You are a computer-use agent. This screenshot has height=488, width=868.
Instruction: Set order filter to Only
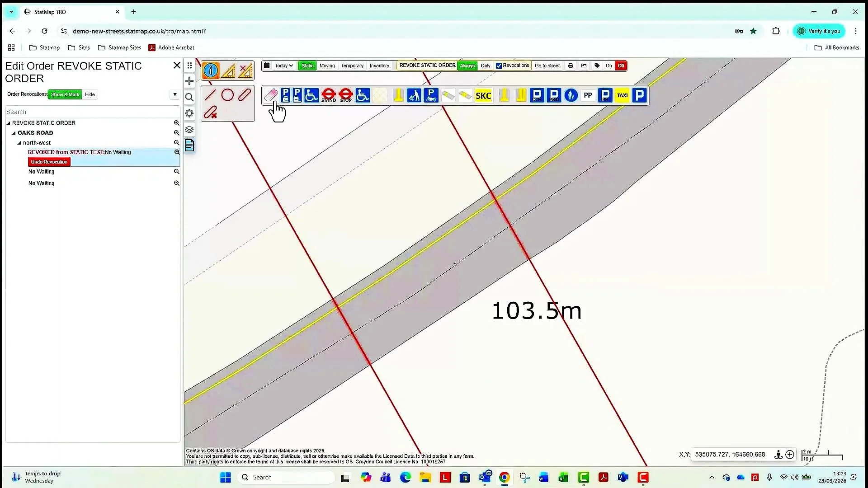point(485,66)
